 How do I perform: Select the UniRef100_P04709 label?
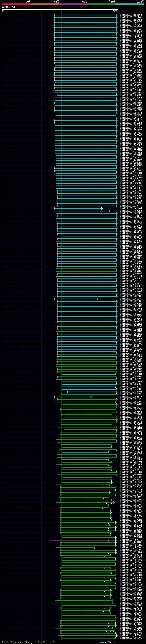tap(131, 72)
